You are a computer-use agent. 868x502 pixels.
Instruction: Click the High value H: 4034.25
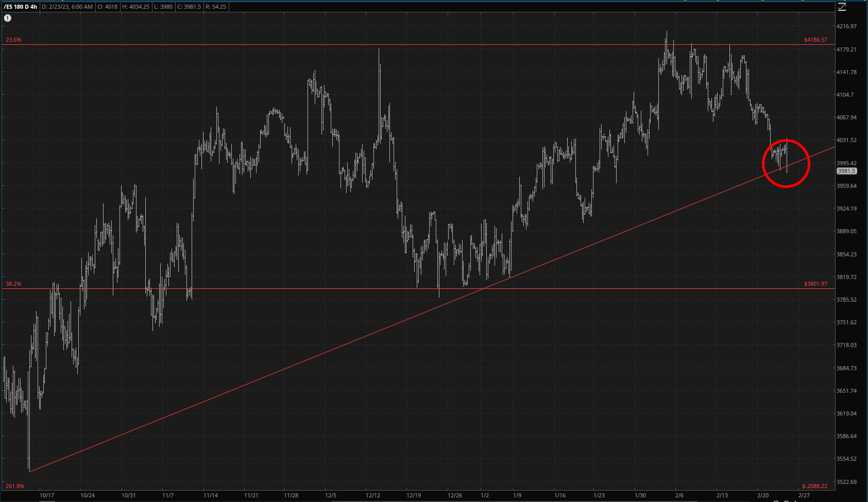point(135,7)
